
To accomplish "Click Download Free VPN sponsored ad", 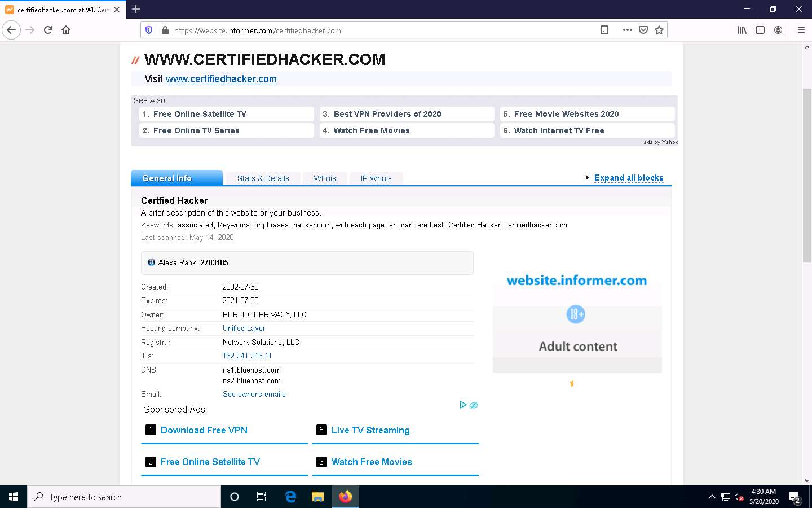I will 204,430.
